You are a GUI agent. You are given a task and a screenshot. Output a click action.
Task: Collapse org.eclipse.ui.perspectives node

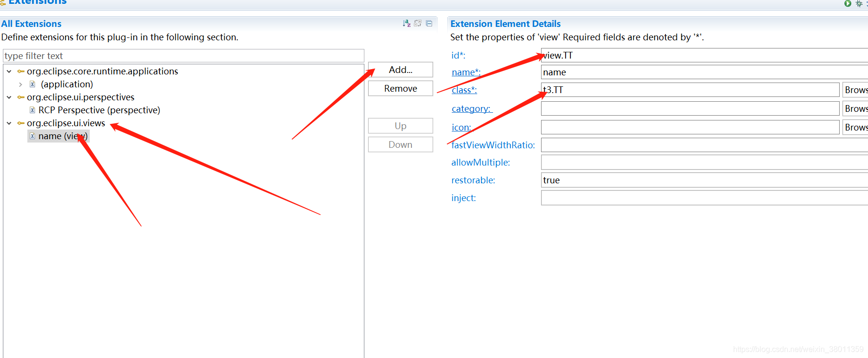coord(9,97)
